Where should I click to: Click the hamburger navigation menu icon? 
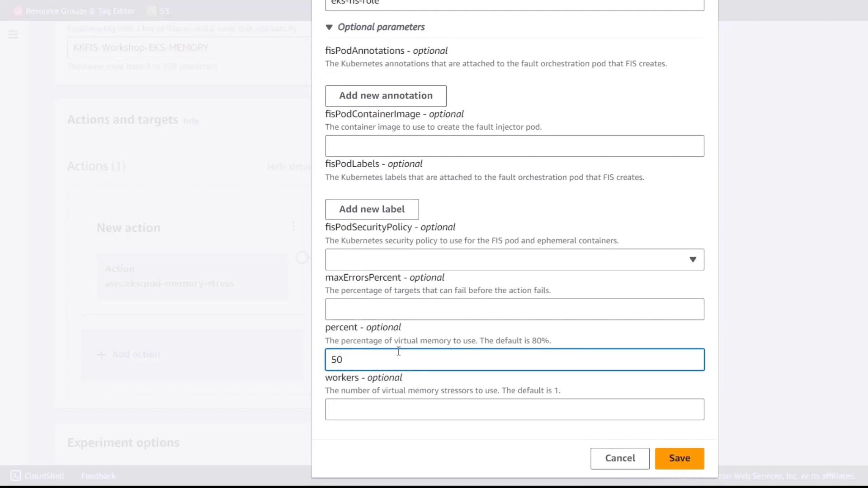point(13,35)
